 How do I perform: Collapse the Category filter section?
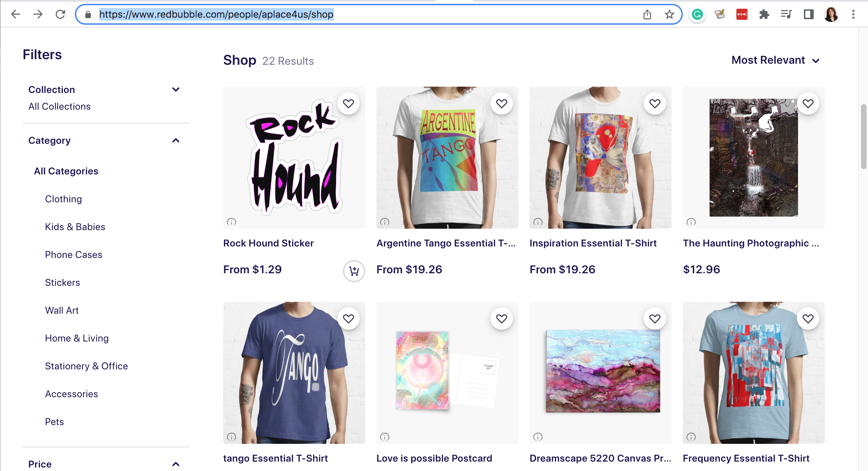176,140
